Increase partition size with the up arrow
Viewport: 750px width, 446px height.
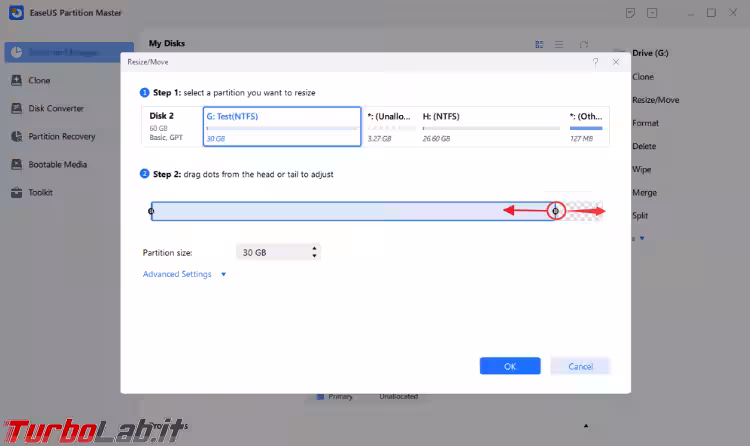coord(314,248)
